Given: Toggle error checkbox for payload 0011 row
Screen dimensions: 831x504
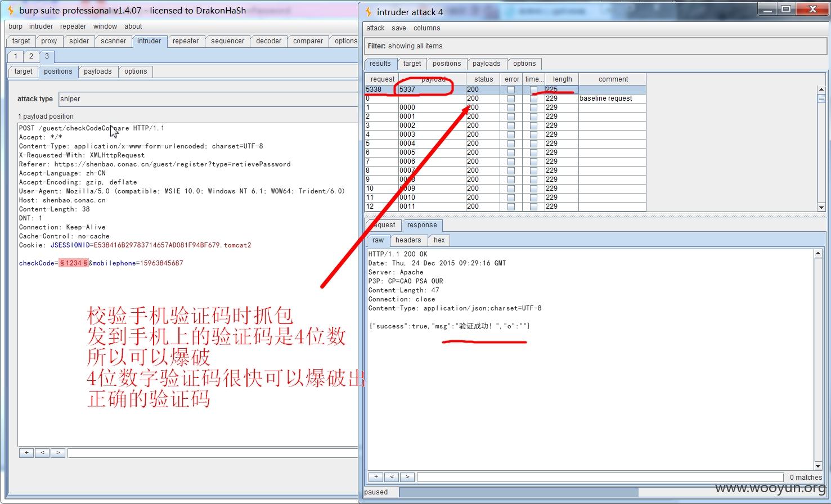Looking at the screenshot, I should [511, 206].
